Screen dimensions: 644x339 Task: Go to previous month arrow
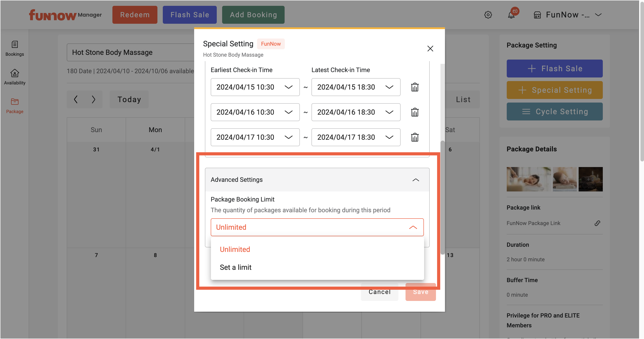click(x=75, y=99)
